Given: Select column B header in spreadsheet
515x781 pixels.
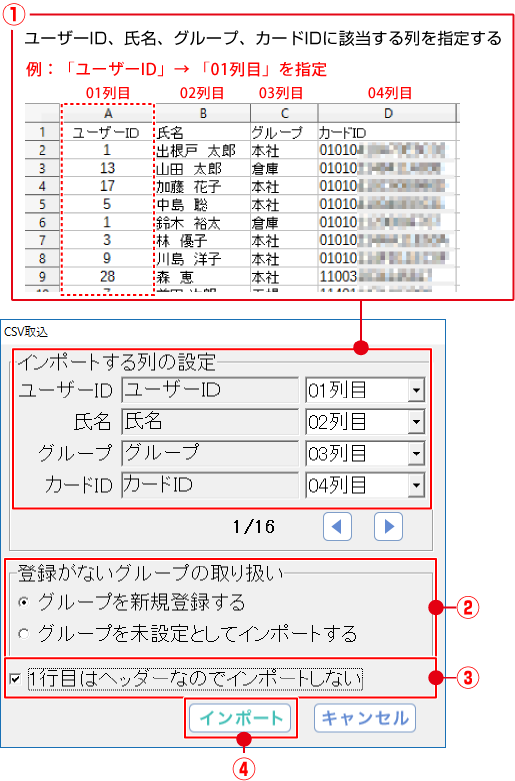Looking at the screenshot, I should pos(203,114).
